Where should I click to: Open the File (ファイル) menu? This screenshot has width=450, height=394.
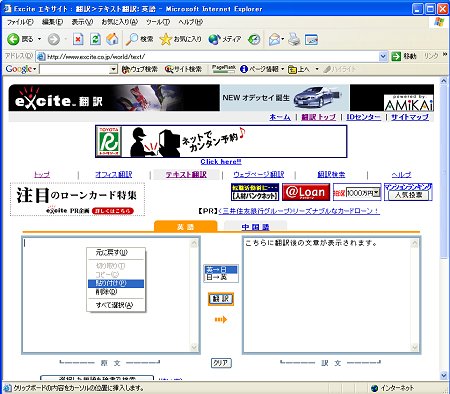(20, 22)
